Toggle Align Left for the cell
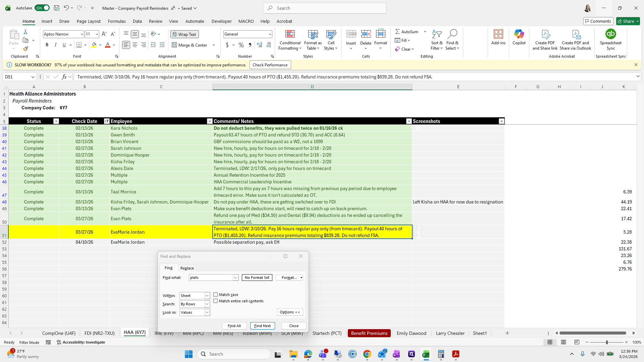Viewport: 644px width, 362px height. coord(126,45)
